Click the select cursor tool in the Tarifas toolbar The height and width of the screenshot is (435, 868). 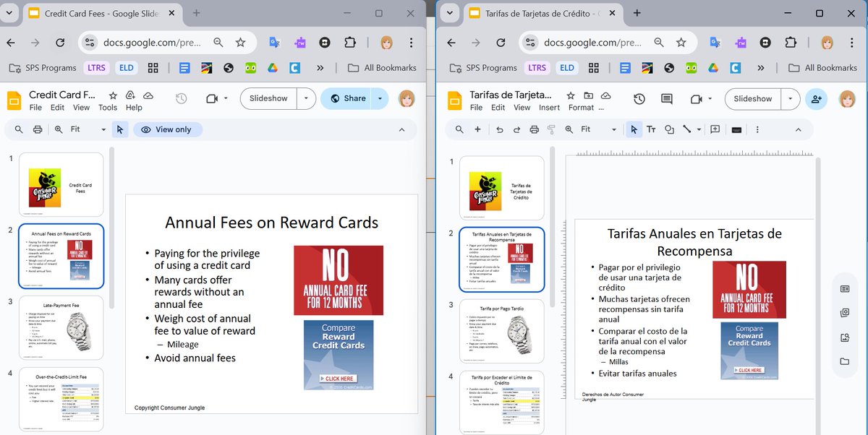coord(634,129)
